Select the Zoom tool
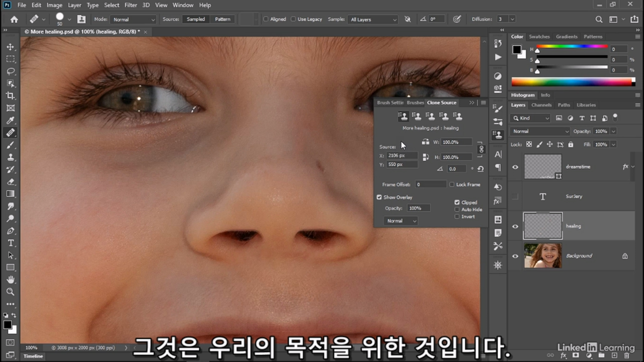Image resolution: width=644 pixels, height=362 pixels. coord(11,292)
